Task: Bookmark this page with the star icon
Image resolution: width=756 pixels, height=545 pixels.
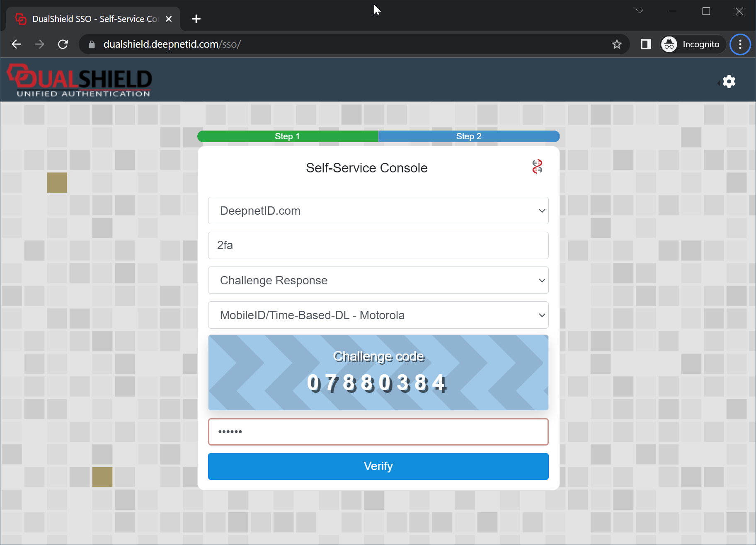Action: [617, 44]
